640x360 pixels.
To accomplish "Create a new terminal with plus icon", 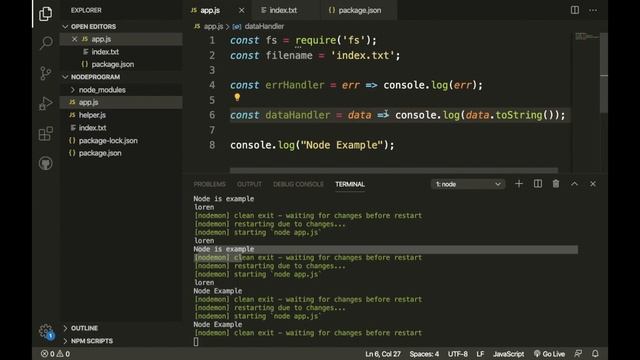I will pos(519,184).
